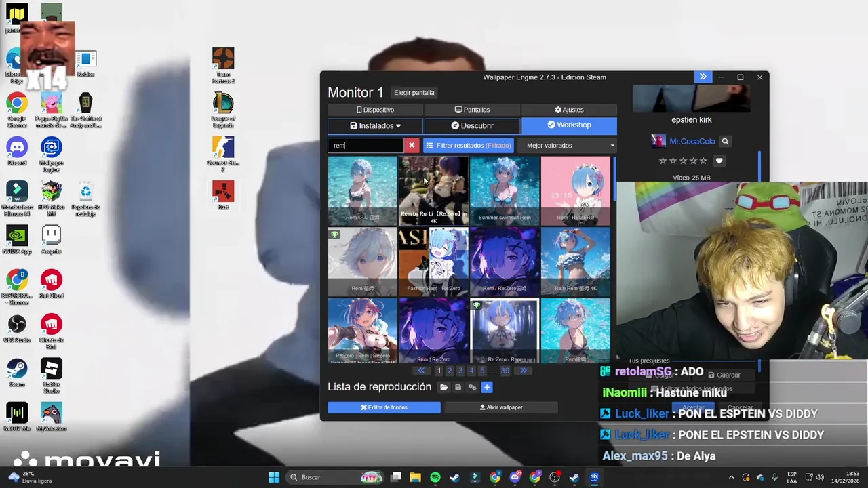Image resolution: width=868 pixels, height=488 pixels.
Task: Open Spotify in the taskbar
Action: click(x=435, y=477)
